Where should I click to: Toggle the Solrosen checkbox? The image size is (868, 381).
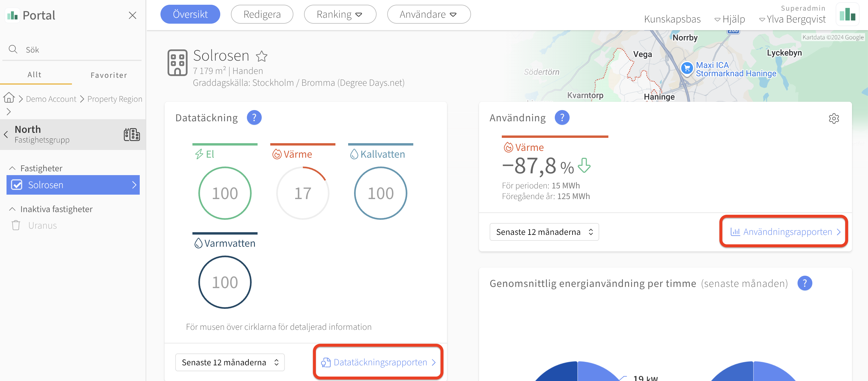(x=17, y=185)
